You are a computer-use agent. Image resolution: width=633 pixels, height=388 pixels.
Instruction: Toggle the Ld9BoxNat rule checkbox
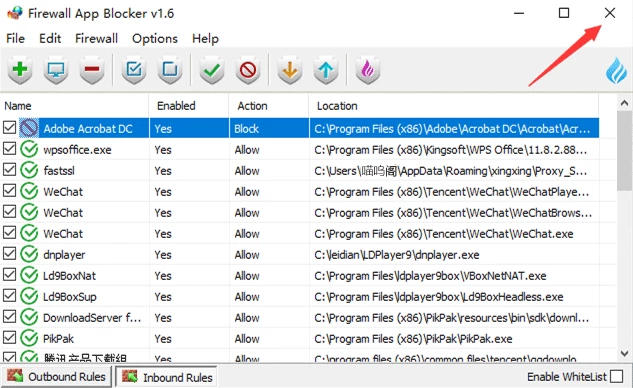9,275
